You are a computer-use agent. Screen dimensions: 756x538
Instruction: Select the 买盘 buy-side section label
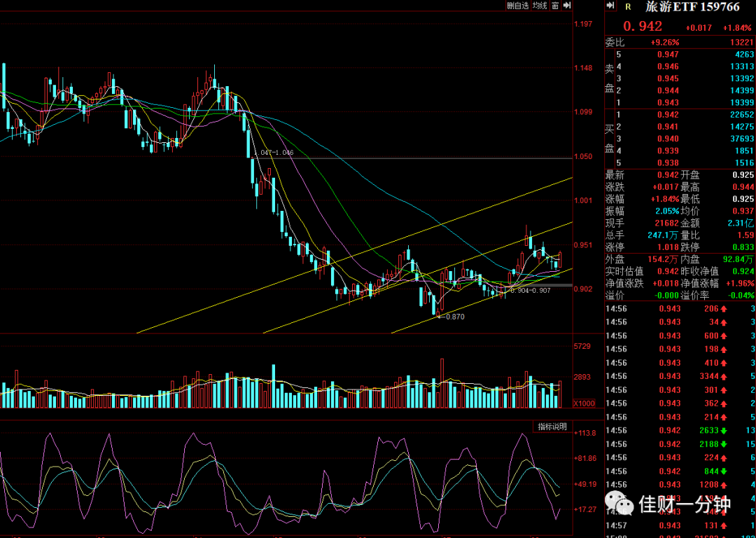click(x=610, y=139)
